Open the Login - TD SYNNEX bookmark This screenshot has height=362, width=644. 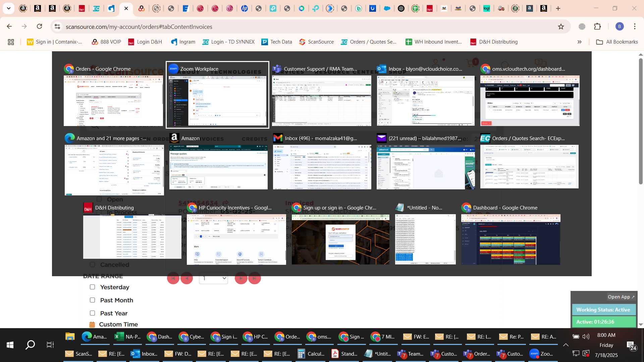coord(228,42)
